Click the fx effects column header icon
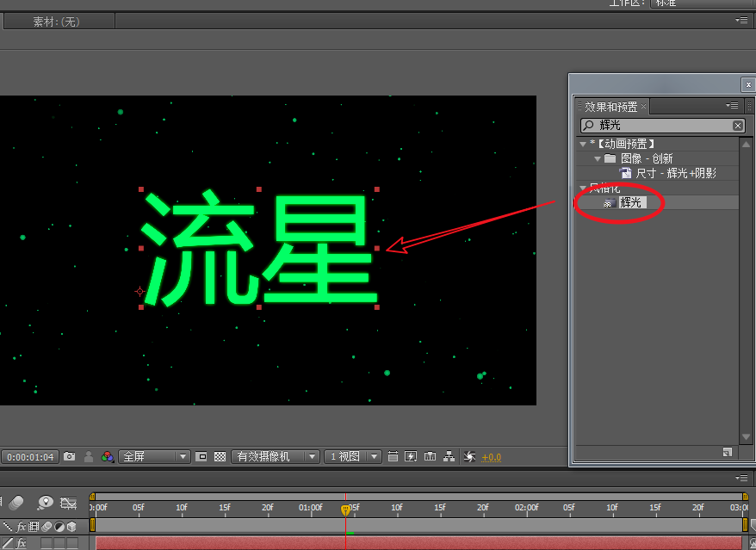 [22, 527]
